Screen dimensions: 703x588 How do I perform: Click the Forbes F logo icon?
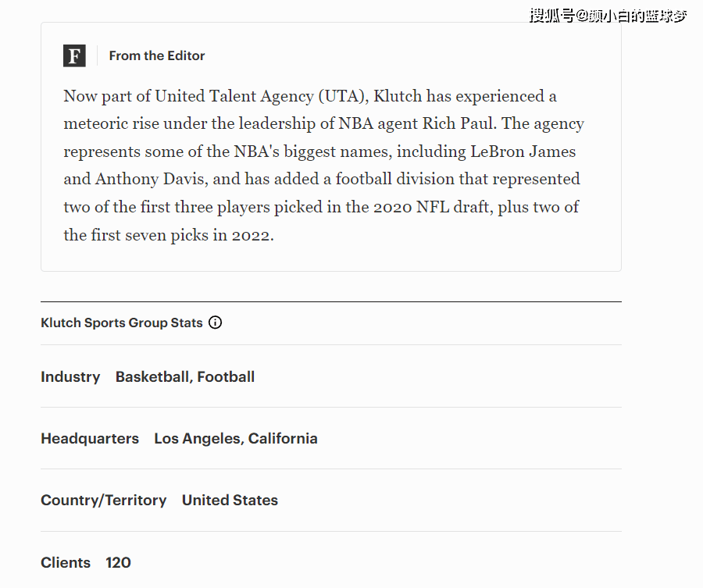[74, 56]
